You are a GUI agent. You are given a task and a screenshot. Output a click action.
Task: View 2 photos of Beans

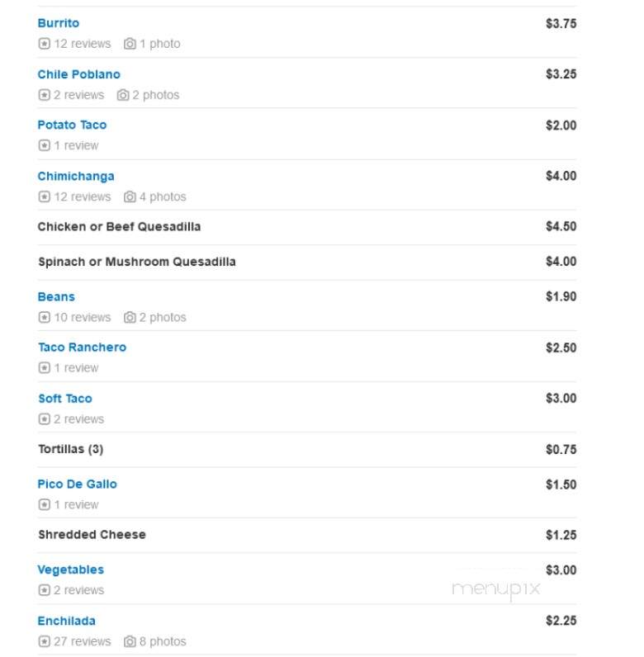click(163, 317)
